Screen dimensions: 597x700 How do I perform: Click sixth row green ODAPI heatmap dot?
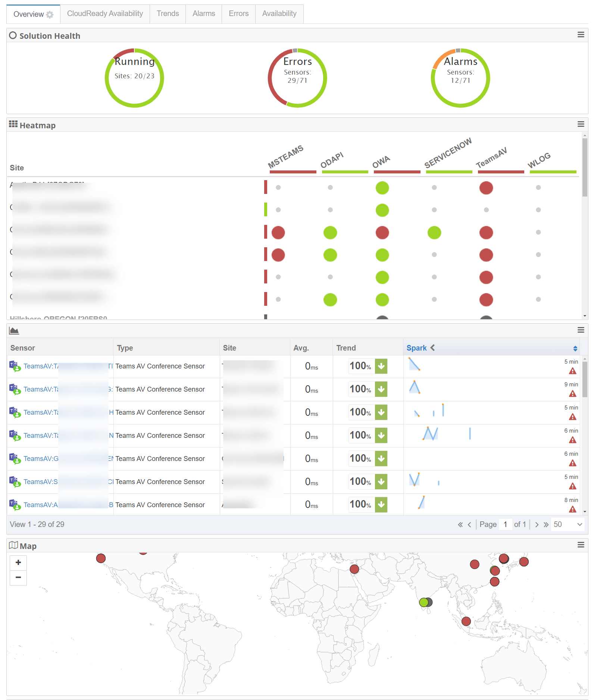pos(330,300)
